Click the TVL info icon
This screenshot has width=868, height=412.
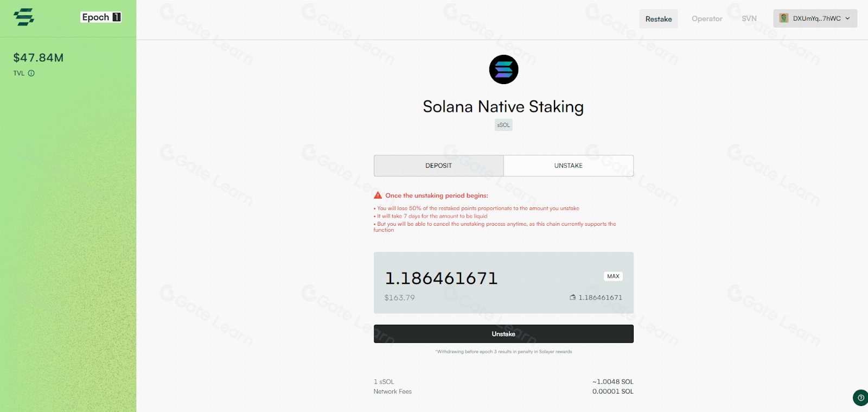[x=31, y=73]
